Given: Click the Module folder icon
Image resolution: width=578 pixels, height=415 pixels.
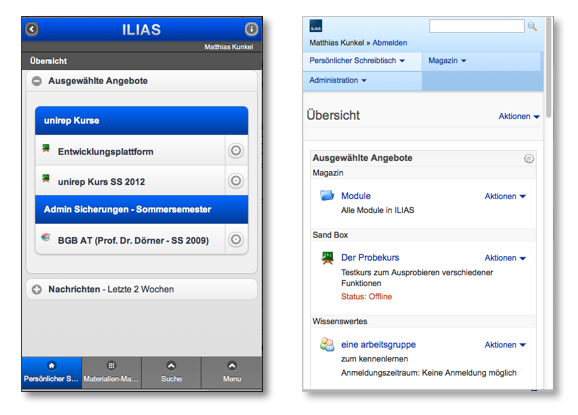Looking at the screenshot, I should [x=327, y=195].
